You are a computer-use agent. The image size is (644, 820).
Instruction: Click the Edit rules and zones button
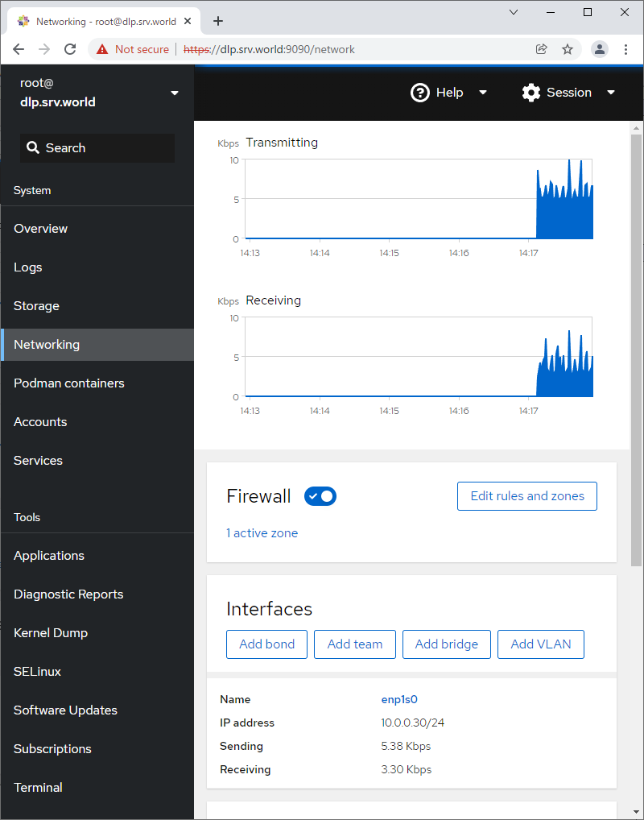527,496
